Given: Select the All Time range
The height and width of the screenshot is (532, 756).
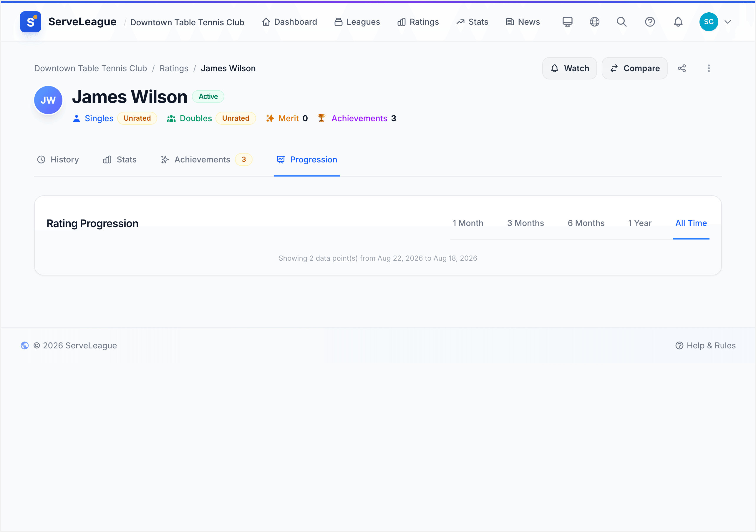Looking at the screenshot, I should tap(691, 223).
